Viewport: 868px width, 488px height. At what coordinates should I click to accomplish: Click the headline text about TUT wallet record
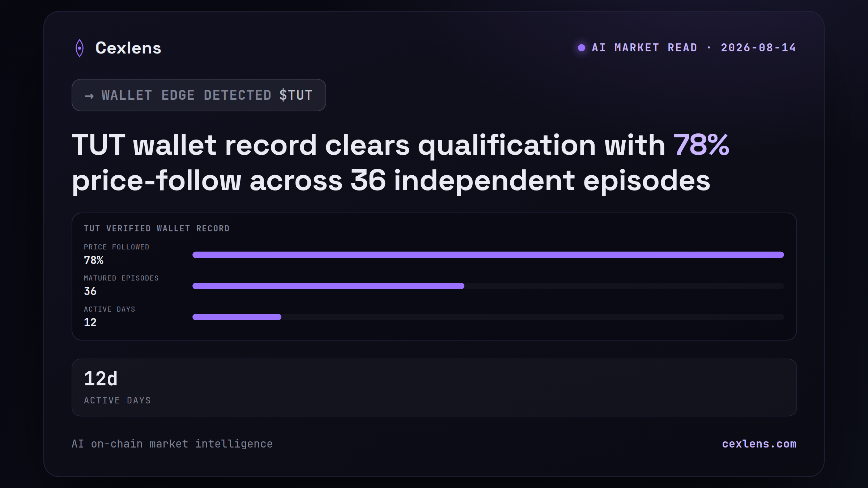coord(400,163)
